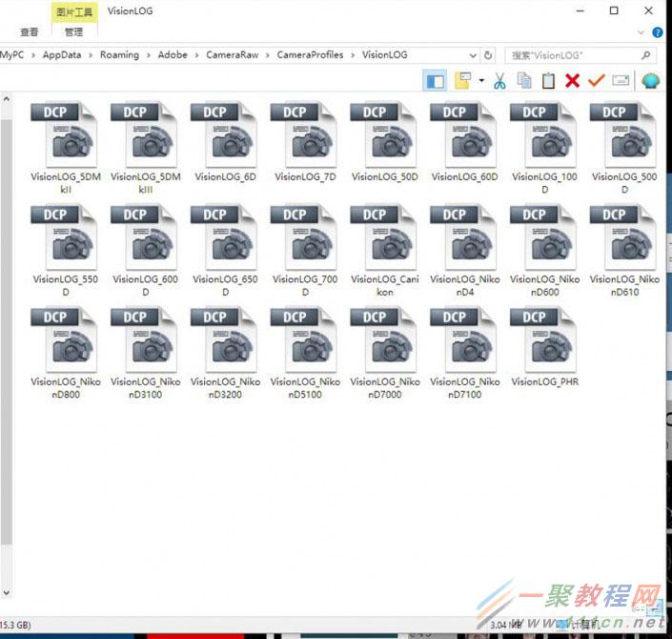This screenshot has height=639, width=672.
Task: Click the scrollbar down arrow
Action: click(7, 592)
